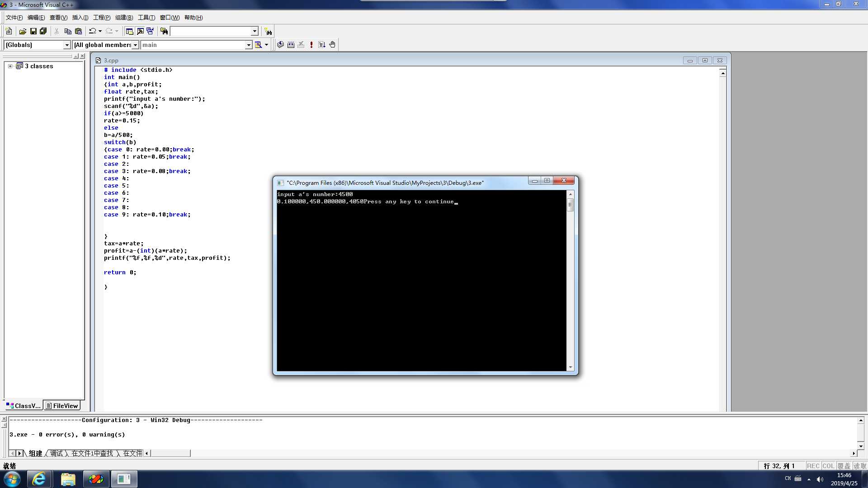Image resolution: width=868 pixels, height=488 pixels.
Task: Click the output pane scroll down arrow
Action: click(x=861, y=446)
